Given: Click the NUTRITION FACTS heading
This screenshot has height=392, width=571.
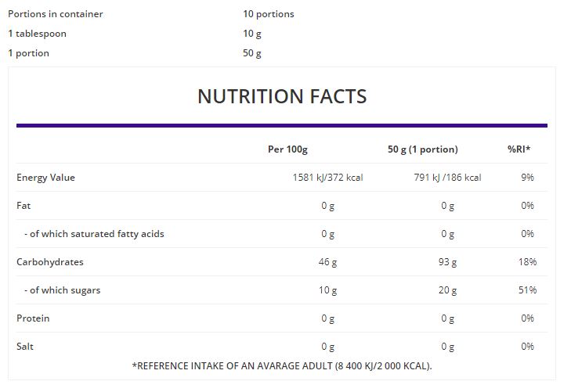Looking at the screenshot, I should 282,96.
